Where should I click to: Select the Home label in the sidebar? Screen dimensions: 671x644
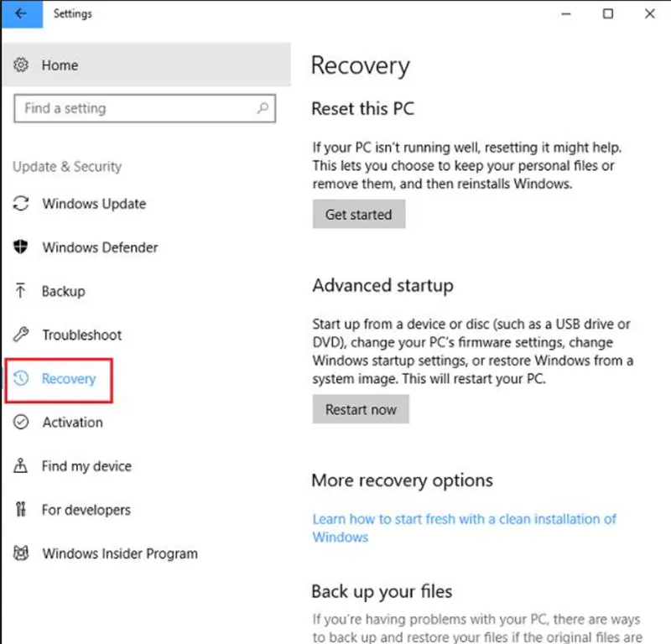point(60,65)
